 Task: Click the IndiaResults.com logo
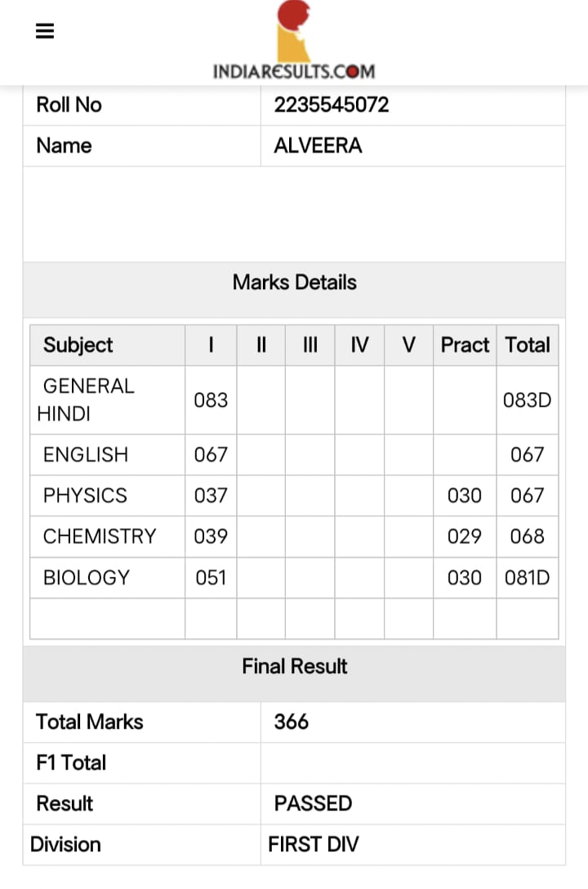click(294, 40)
